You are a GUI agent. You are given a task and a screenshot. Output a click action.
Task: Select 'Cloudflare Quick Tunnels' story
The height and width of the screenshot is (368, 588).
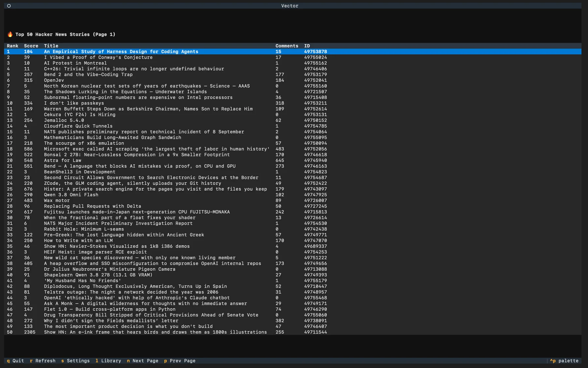[x=293, y=126]
